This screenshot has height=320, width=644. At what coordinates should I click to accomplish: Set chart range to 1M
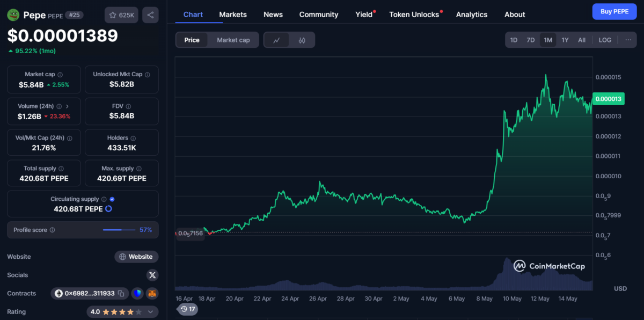click(548, 40)
